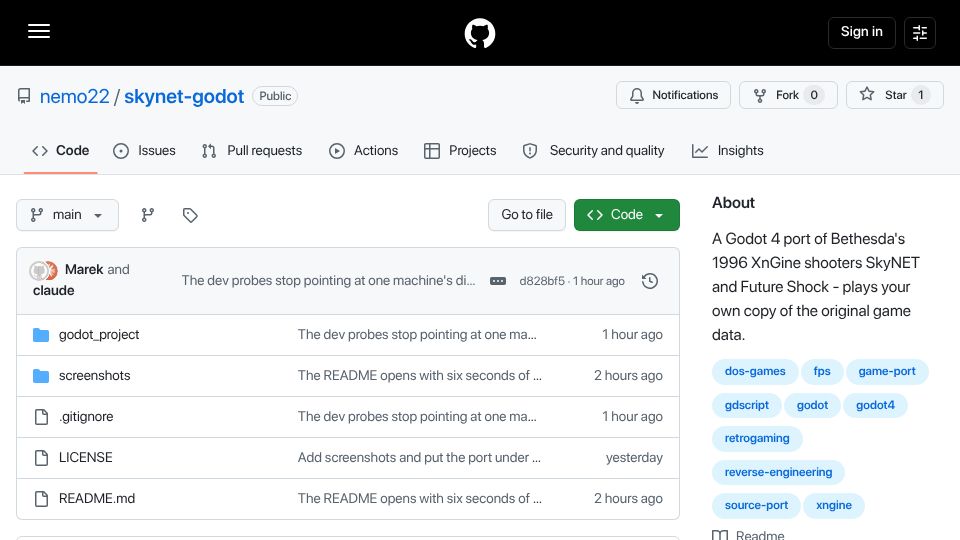The height and width of the screenshot is (540, 960).
Task: Click the godot_project folder icon
Action: tap(41, 335)
